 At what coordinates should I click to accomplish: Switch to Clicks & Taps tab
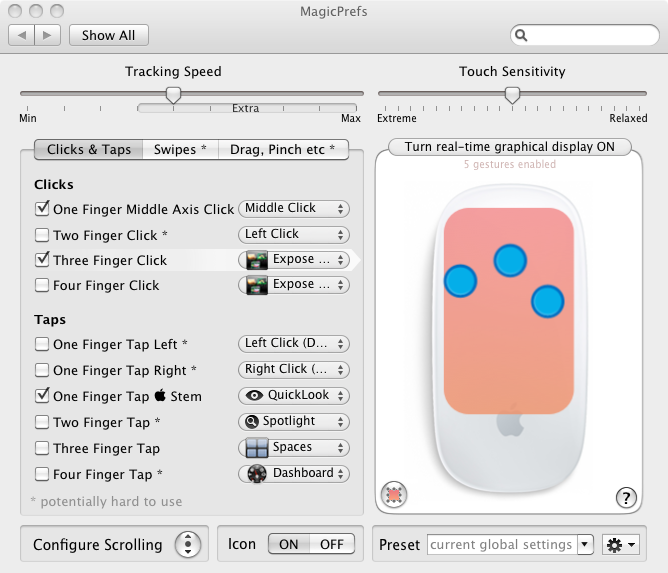point(89,150)
